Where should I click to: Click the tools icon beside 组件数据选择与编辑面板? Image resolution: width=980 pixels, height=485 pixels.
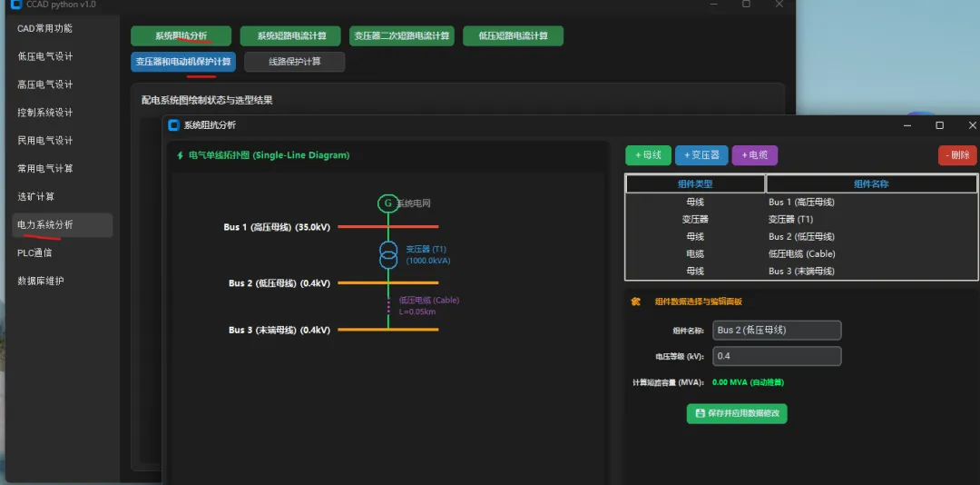[636, 302]
